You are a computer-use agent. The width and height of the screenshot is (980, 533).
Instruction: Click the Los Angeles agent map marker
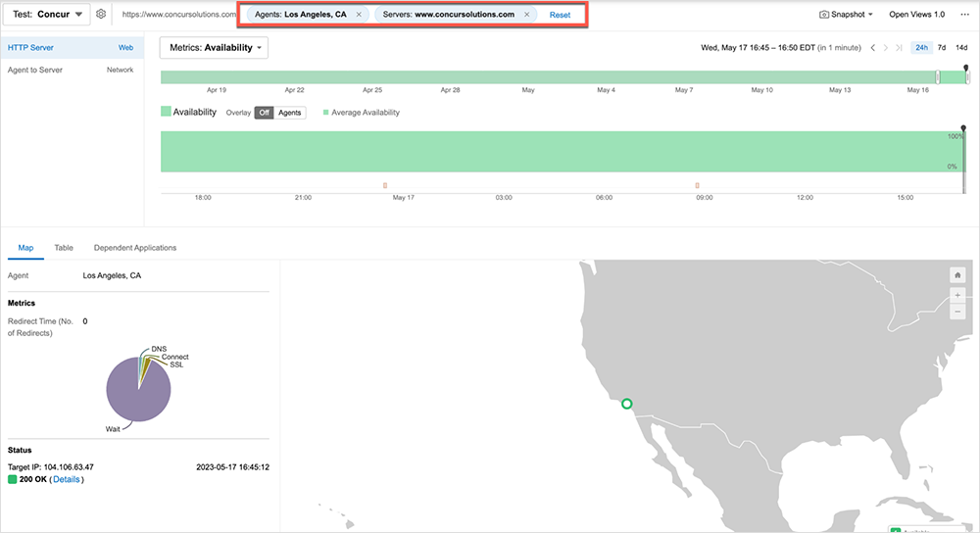pos(627,404)
